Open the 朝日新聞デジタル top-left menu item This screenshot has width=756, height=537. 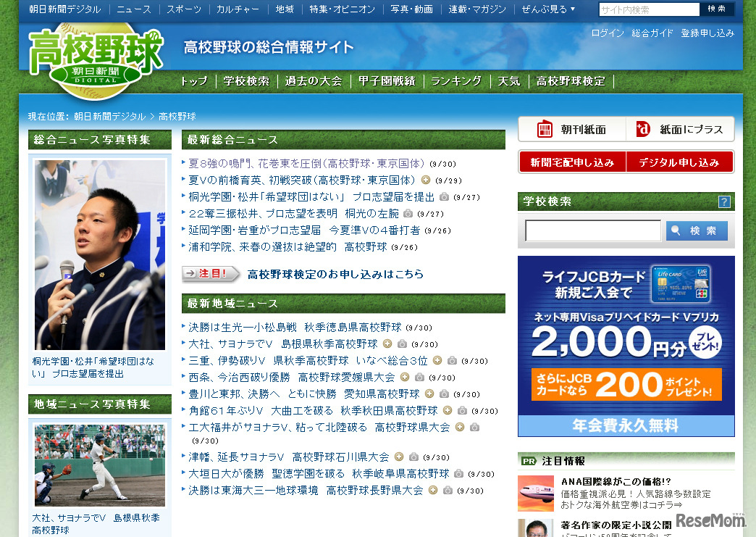coord(65,9)
